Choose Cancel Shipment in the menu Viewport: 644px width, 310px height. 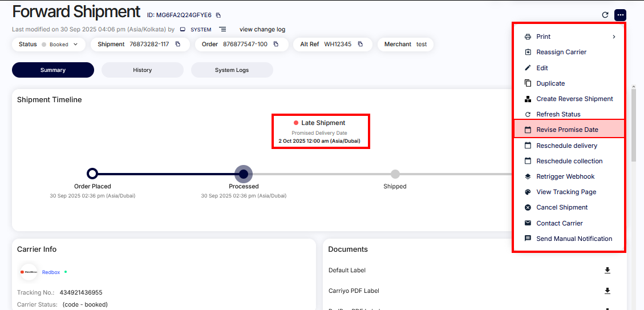pyautogui.click(x=562, y=207)
